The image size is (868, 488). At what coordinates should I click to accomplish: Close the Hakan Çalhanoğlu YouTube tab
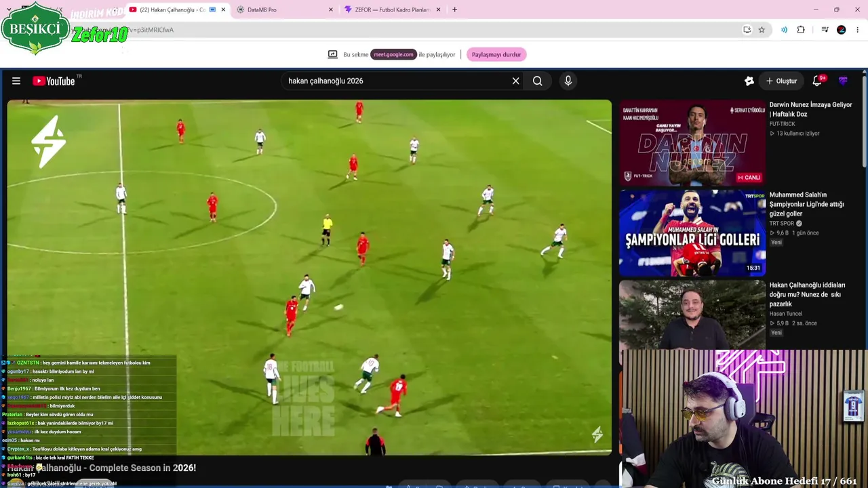(x=223, y=9)
